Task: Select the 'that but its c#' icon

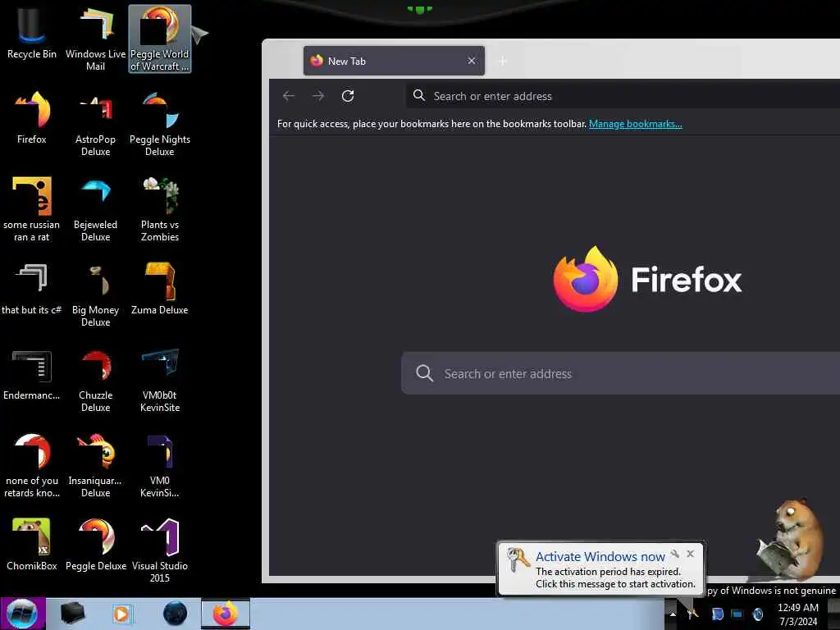Action: pyautogui.click(x=32, y=289)
